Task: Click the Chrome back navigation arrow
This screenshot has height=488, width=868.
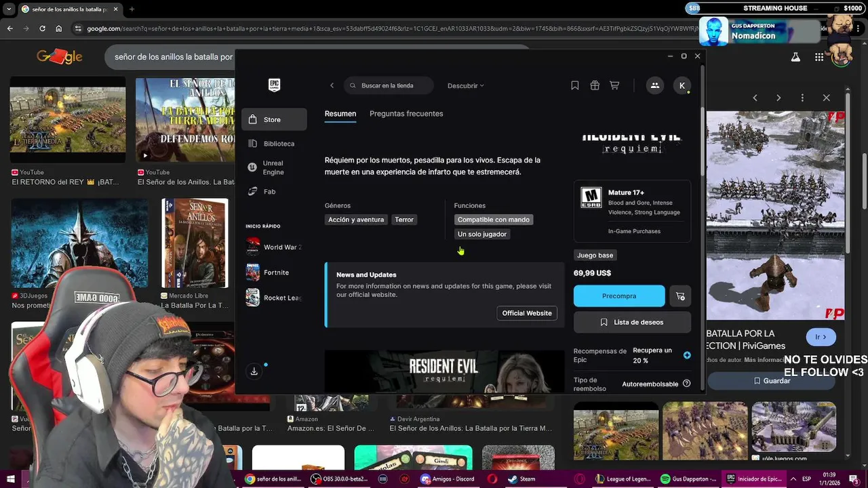Action: click(x=9, y=28)
